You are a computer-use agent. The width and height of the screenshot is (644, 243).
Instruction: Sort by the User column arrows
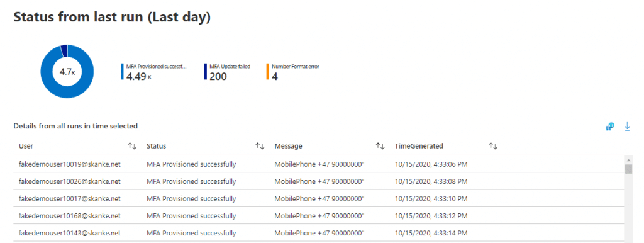[132, 146]
